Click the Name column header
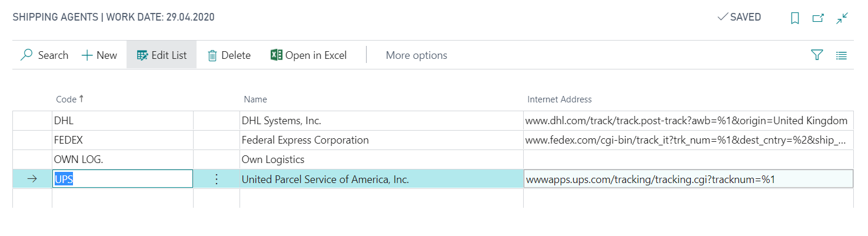The height and width of the screenshot is (236, 868). coord(255,99)
